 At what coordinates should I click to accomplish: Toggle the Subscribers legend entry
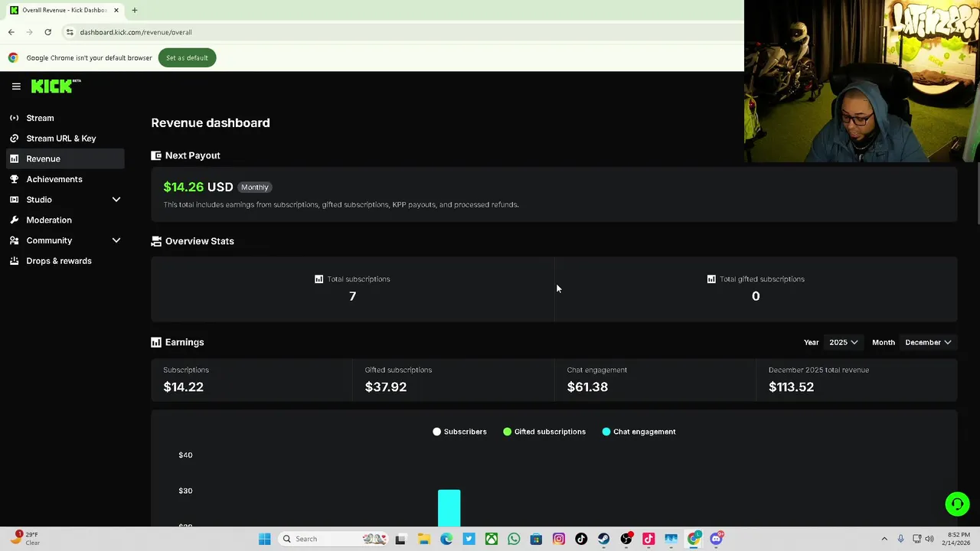459,432
